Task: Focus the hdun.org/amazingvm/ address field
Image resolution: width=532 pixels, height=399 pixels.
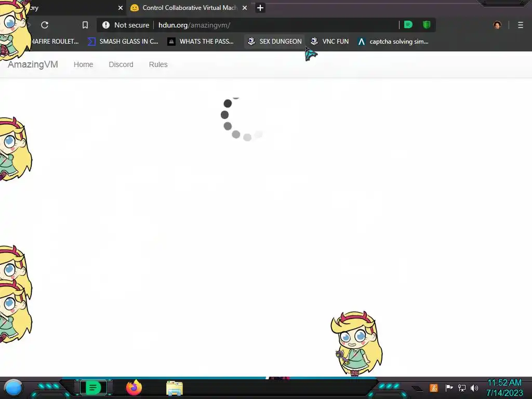Action: pos(194,25)
